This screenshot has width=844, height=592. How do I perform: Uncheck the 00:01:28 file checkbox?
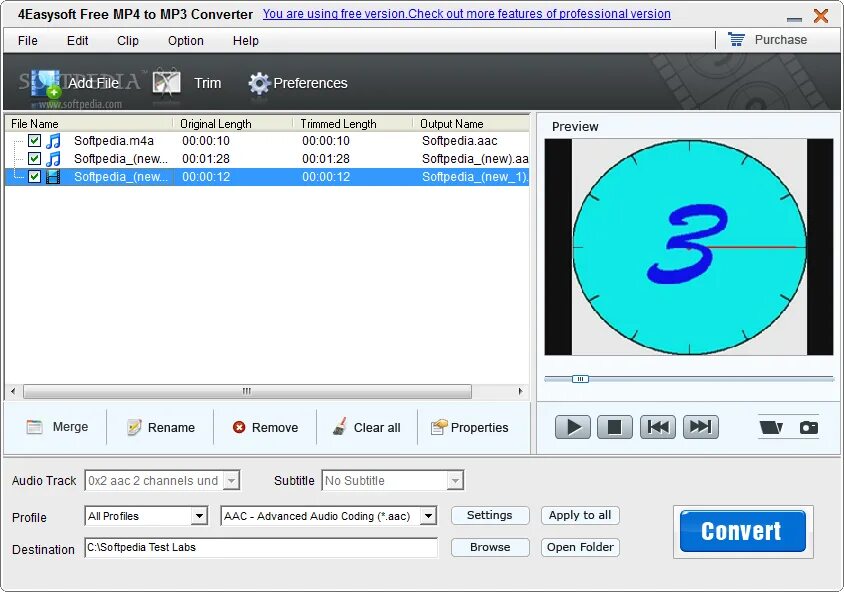click(34, 159)
